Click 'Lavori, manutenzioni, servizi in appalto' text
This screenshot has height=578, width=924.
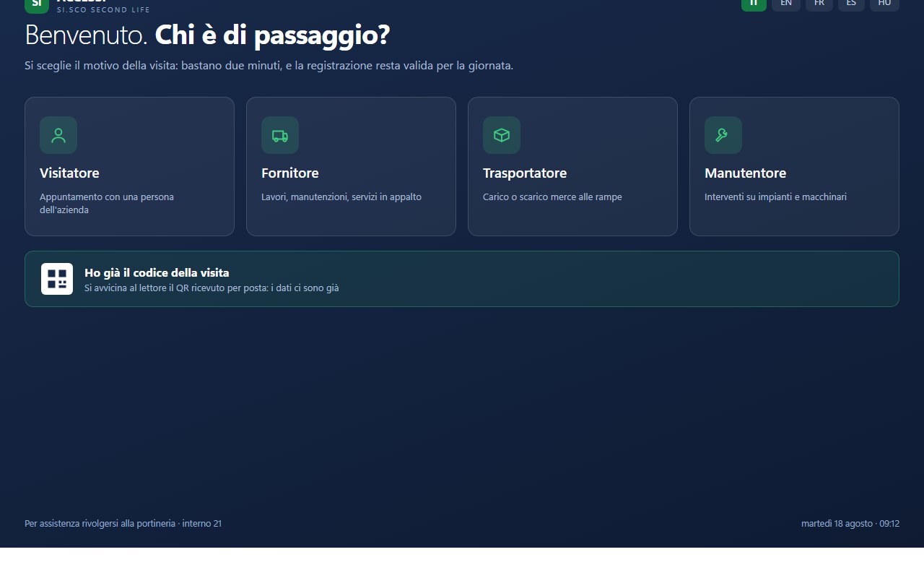[x=341, y=197]
